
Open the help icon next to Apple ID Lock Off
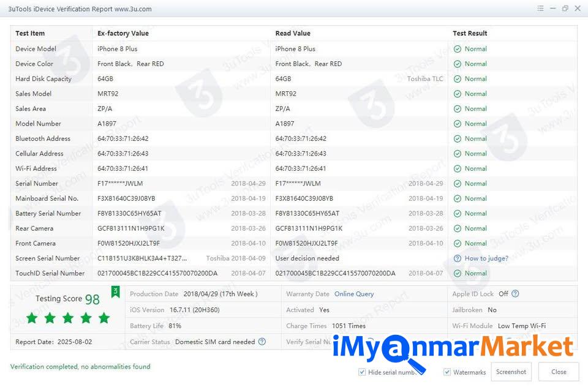(x=515, y=294)
